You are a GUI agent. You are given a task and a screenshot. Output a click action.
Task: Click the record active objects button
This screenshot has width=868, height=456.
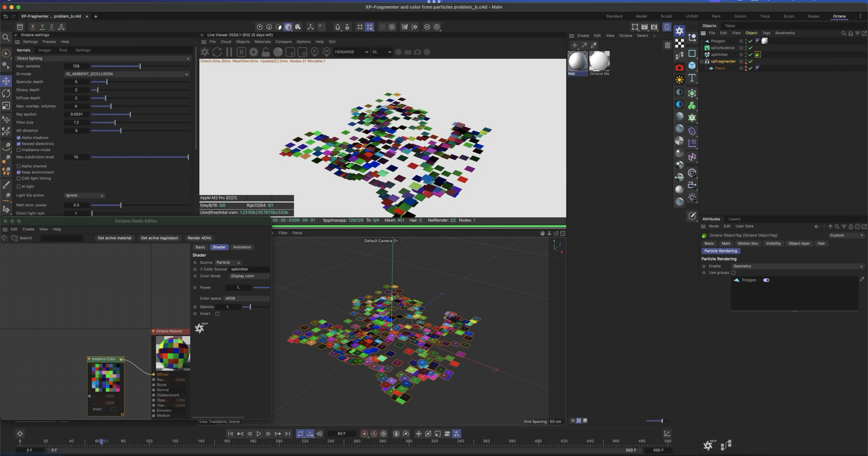364,434
